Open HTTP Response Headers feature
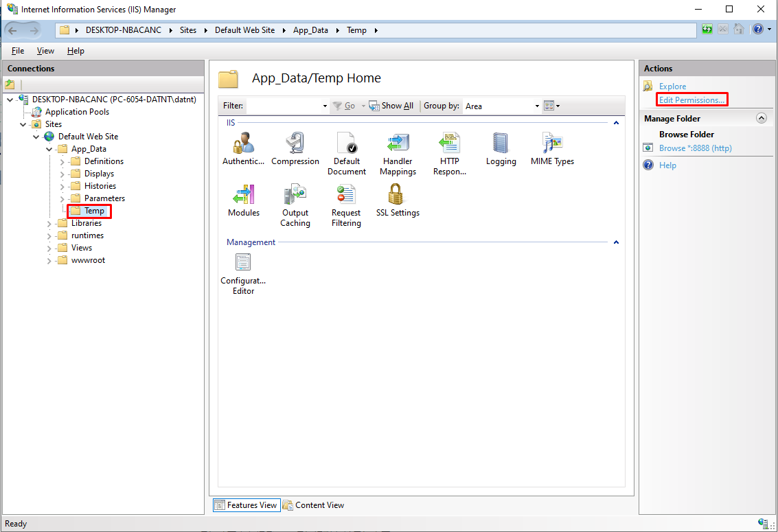This screenshot has height=532, width=778. coord(450,153)
